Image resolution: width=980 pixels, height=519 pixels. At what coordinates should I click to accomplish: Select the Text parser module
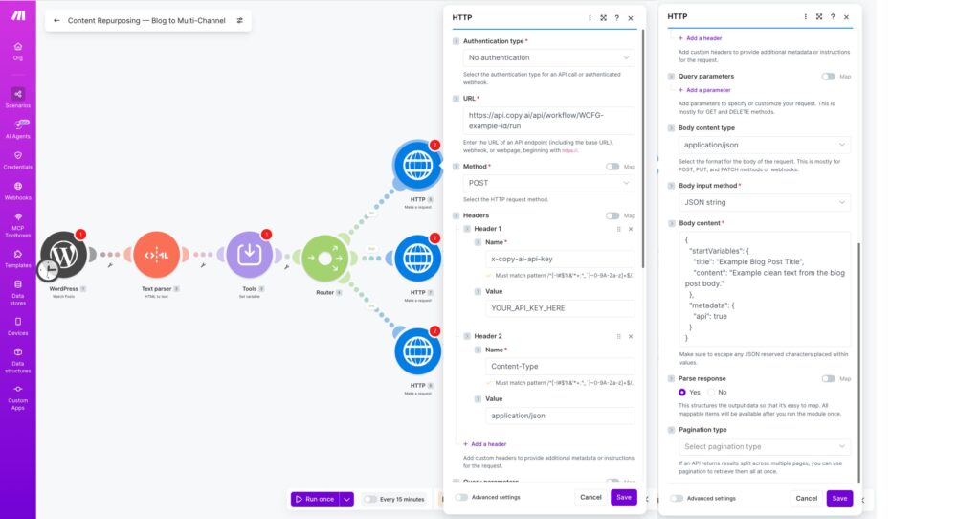pos(156,255)
